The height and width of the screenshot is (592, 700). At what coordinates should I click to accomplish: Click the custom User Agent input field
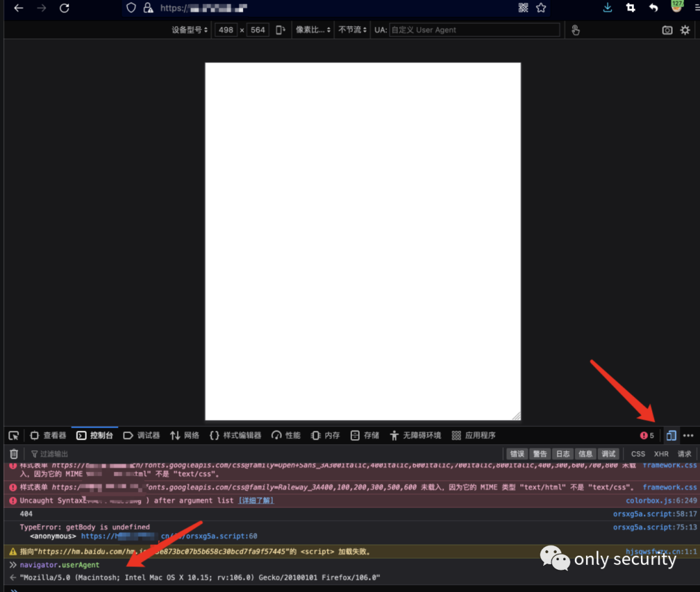(x=474, y=30)
